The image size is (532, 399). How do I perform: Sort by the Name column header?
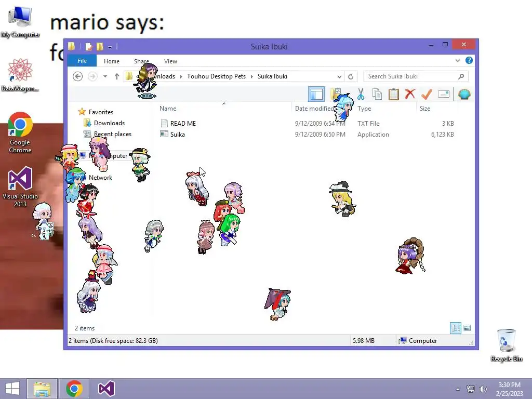click(168, 108)
